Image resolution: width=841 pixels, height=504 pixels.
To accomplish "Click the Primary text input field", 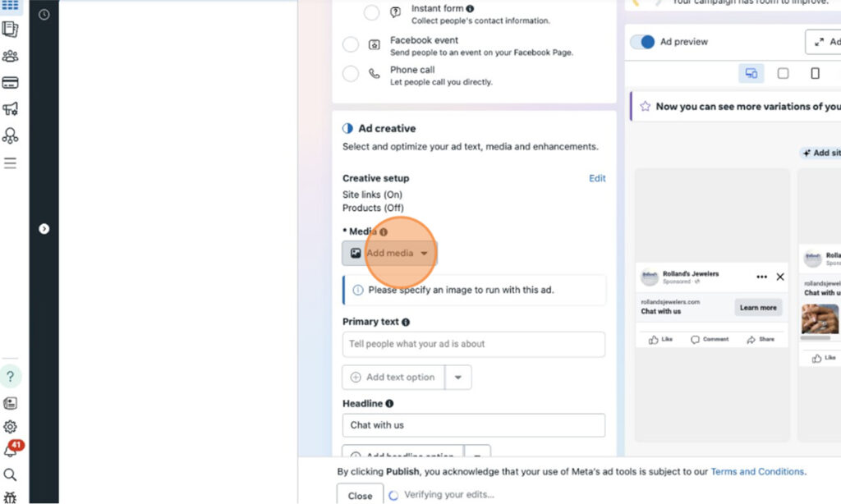I will (x=473, y=344).
